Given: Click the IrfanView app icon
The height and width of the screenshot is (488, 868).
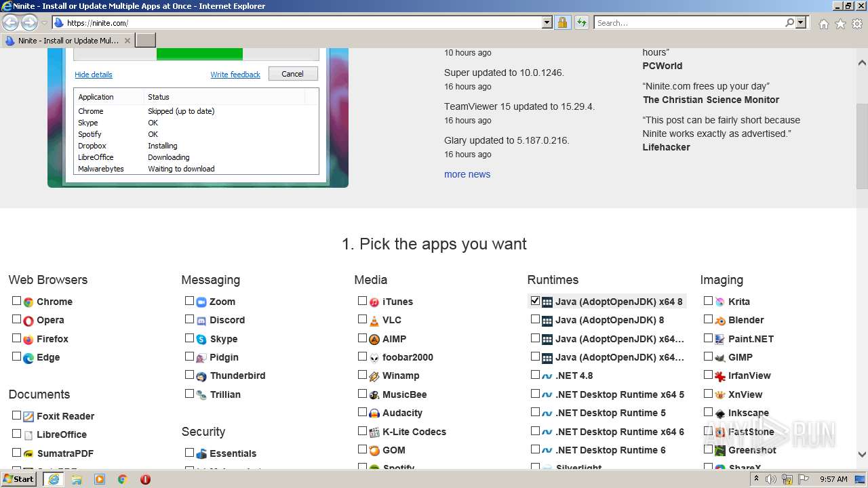Looking at the screenshot, I should 720,376.
